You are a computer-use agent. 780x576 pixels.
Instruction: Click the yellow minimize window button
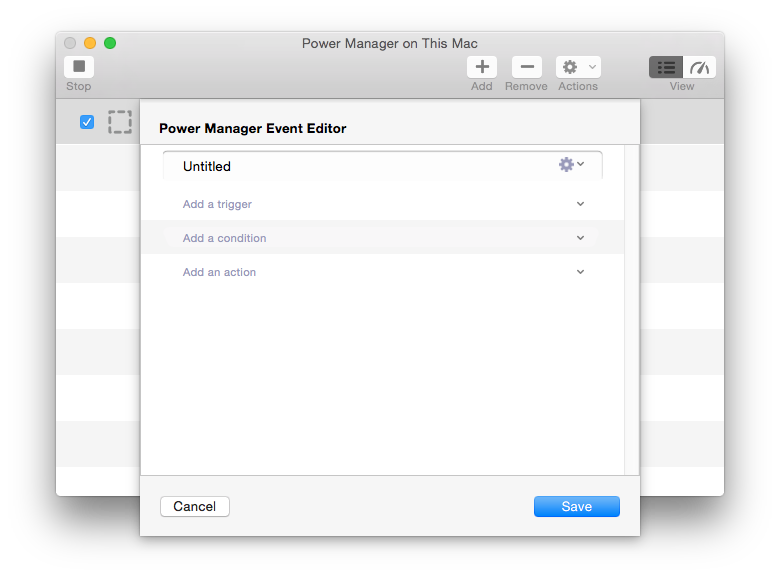click(90, 43)
